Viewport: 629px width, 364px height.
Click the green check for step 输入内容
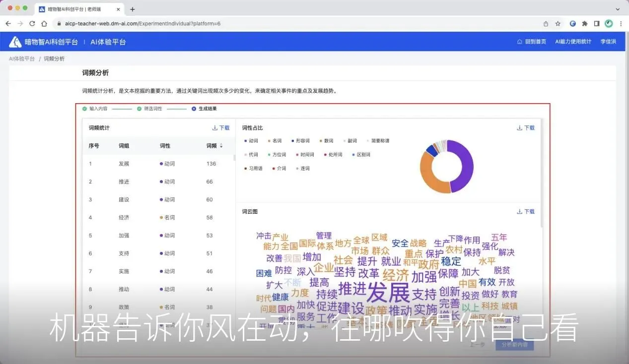(x=85, y=109)
